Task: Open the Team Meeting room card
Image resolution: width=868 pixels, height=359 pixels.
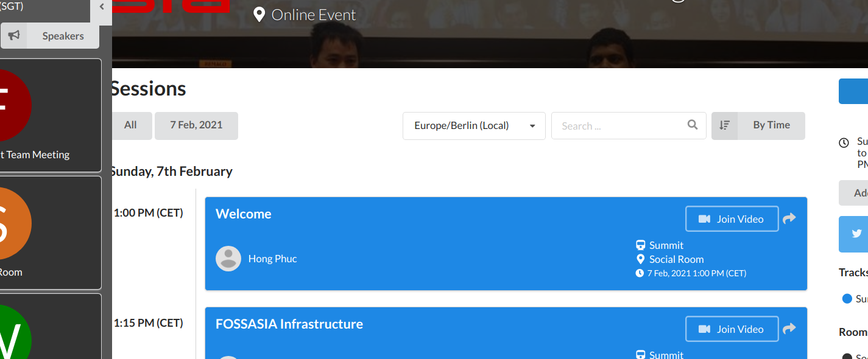Action: click(51, 116)
